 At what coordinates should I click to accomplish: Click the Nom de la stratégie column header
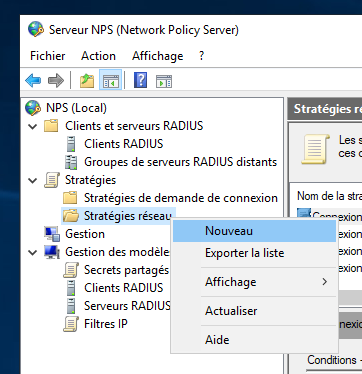point(329,196)
